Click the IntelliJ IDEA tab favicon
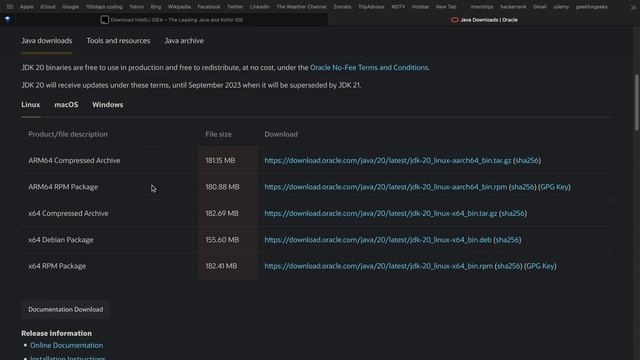 tap(104, 20)
